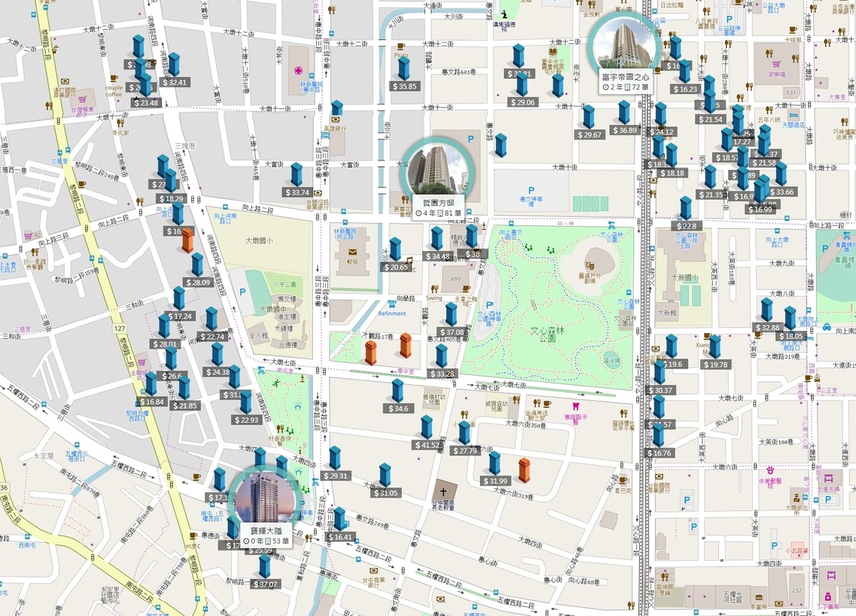The height and width of the screenshot is (616, 856).
Task: Pick the building marker priced $36.89
Action: click(x=624, y=112)
